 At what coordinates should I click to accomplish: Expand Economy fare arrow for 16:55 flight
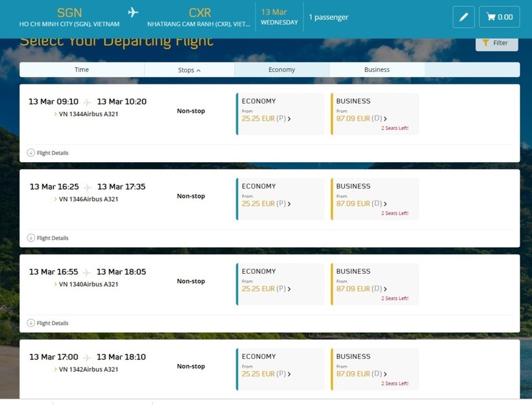289,289
